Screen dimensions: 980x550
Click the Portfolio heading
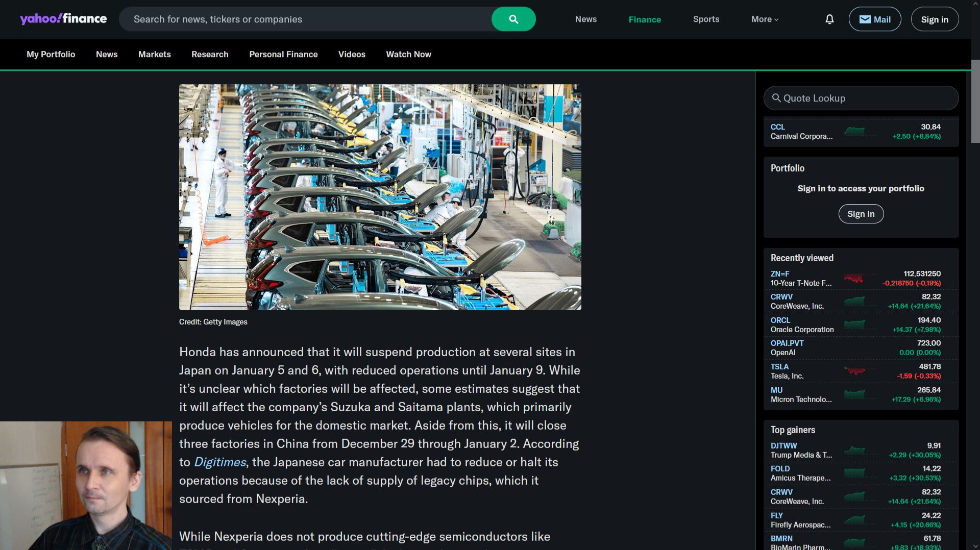pyautogui.click(x=787, y=168)
